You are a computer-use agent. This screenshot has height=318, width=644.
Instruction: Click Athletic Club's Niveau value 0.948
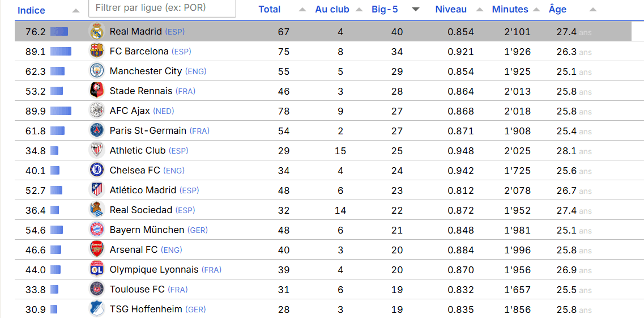tap(461, 150)
